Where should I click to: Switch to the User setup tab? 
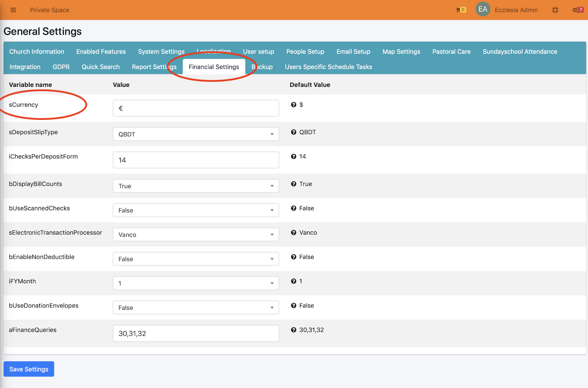(x=258, y=52)
